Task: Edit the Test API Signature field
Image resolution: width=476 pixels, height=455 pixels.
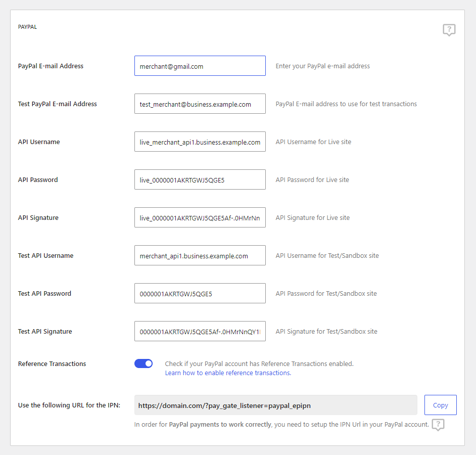Action: [200, 331]
